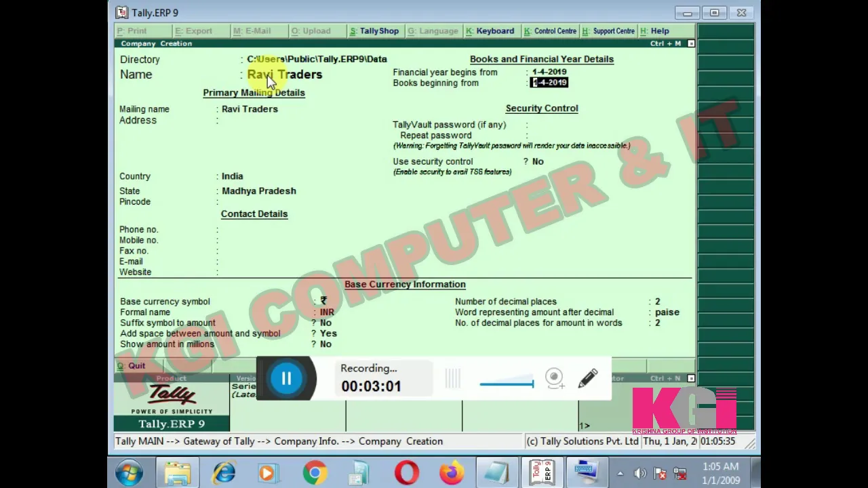Screen dimensions: 868x488
Task: Select Financial year begins from date 1-4-2019
Action: pos(549,72)
